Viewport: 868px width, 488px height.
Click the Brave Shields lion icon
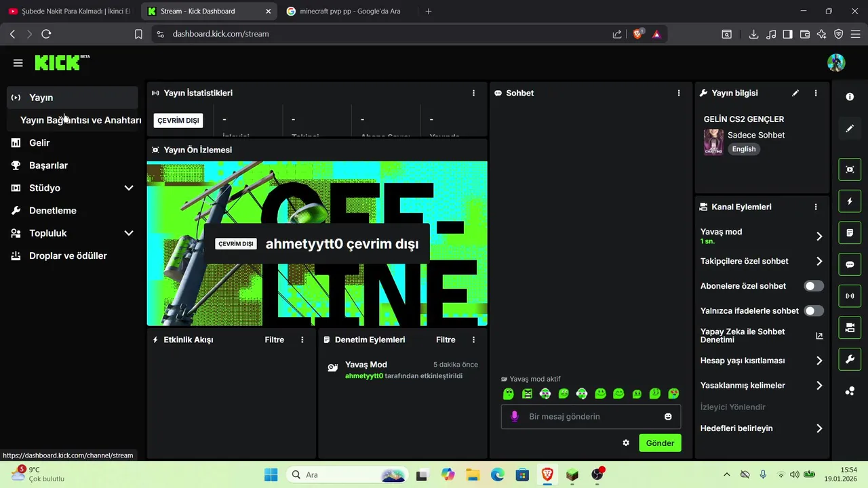tap(637, 34)
